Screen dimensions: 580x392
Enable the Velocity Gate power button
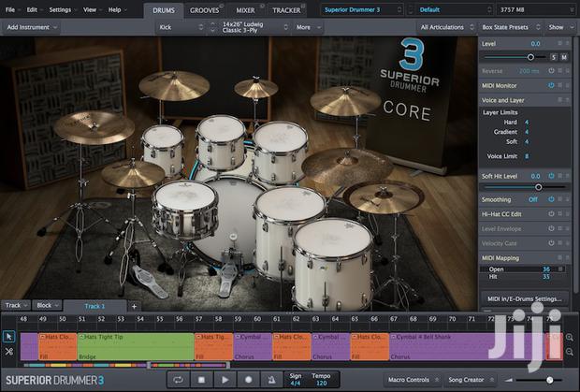pos(551,243)
